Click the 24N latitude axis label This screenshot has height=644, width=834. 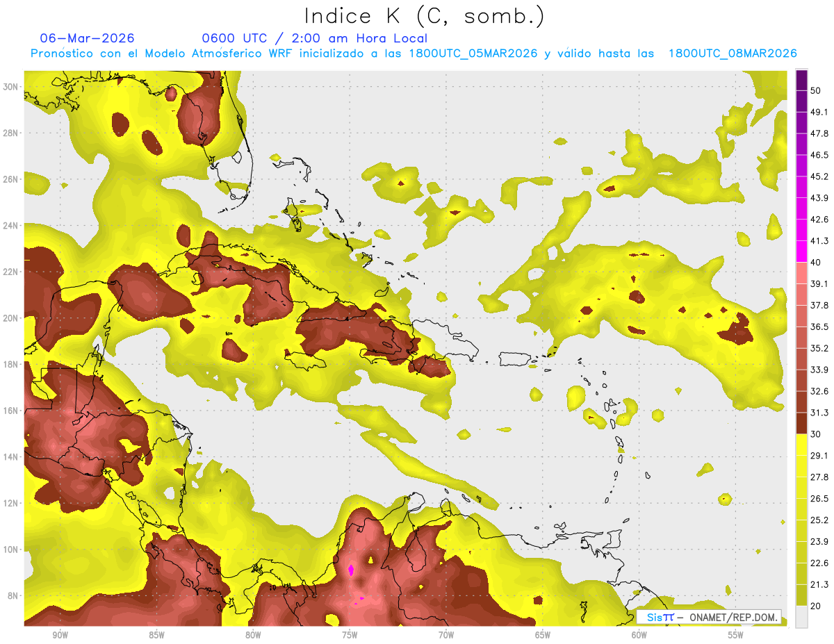pos(11,226)
